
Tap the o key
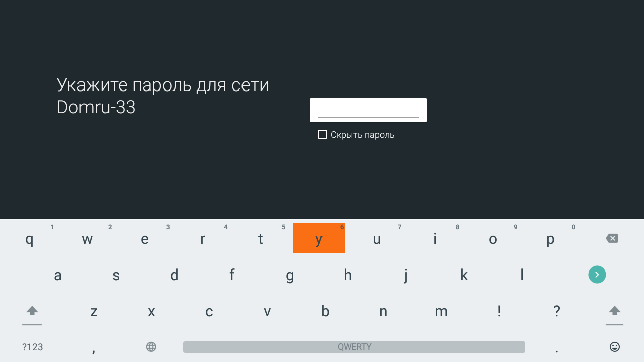click(493, 238)
